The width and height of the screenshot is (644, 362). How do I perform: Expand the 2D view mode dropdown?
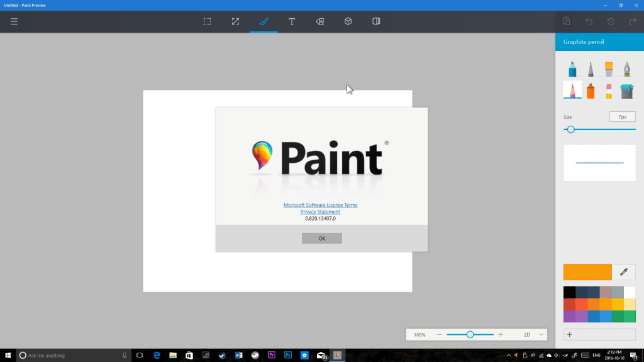tap(533, 334)
